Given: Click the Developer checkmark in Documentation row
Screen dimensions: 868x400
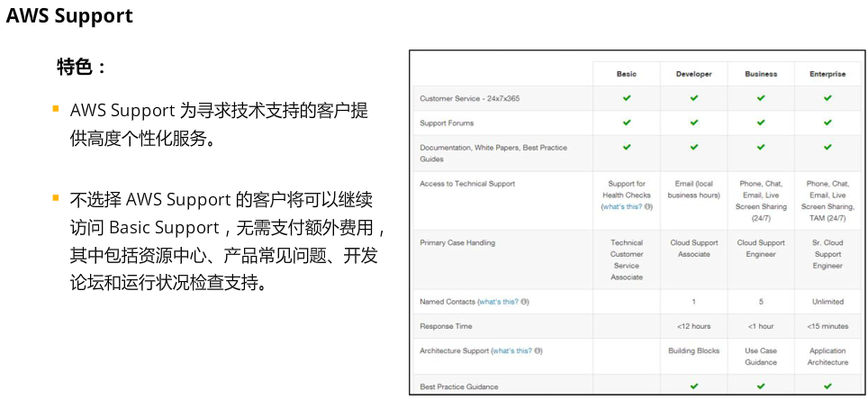Looking at the screenshot, I should (x=693, y=148).
